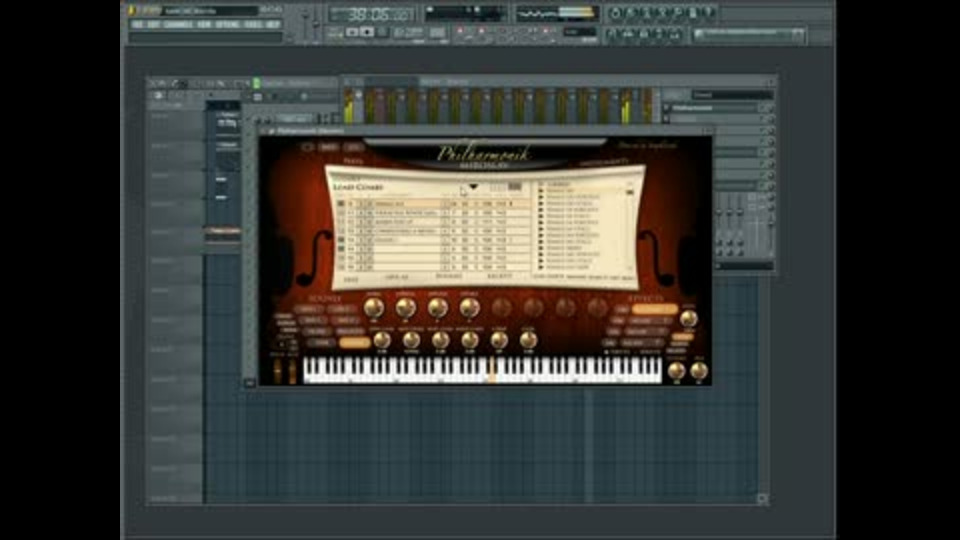
Task: Click the SAVE AS button below parts list
Action: (396, 278)
